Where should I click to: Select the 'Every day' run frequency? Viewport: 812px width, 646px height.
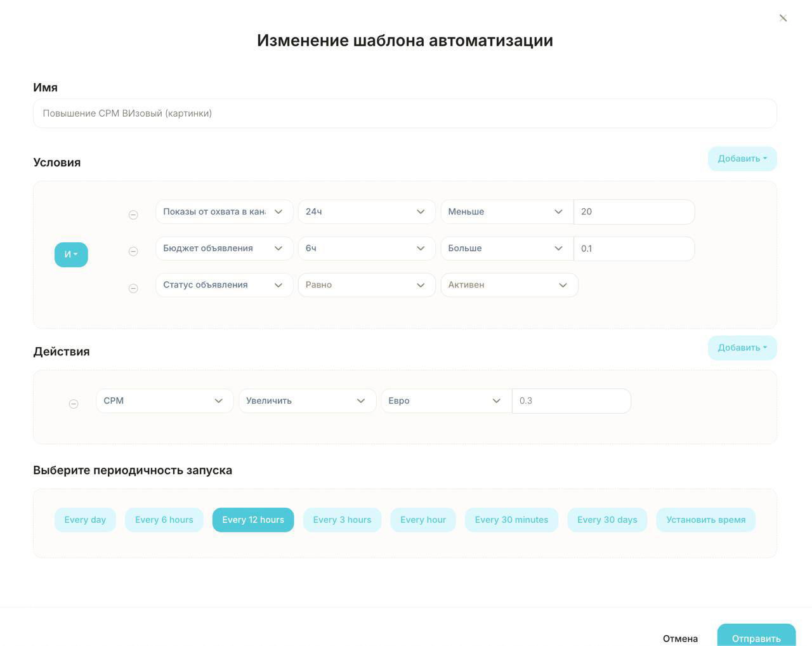coord(85,519)
